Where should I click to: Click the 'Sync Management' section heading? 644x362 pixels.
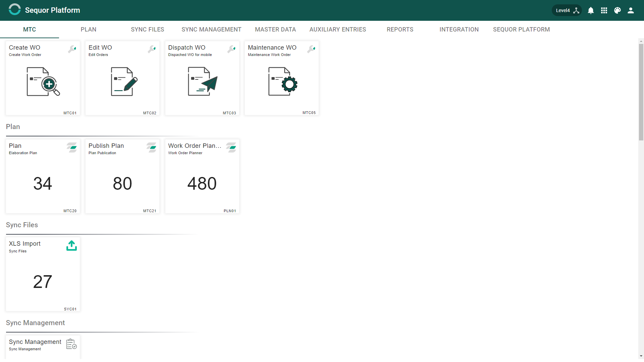point(35,323)
